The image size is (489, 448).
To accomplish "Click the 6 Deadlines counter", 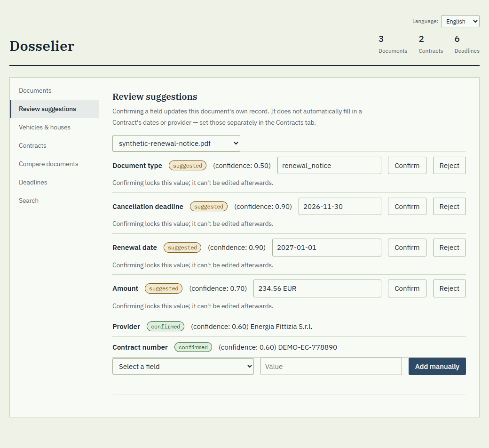I will pyautogui.click(x=466, y=44).
